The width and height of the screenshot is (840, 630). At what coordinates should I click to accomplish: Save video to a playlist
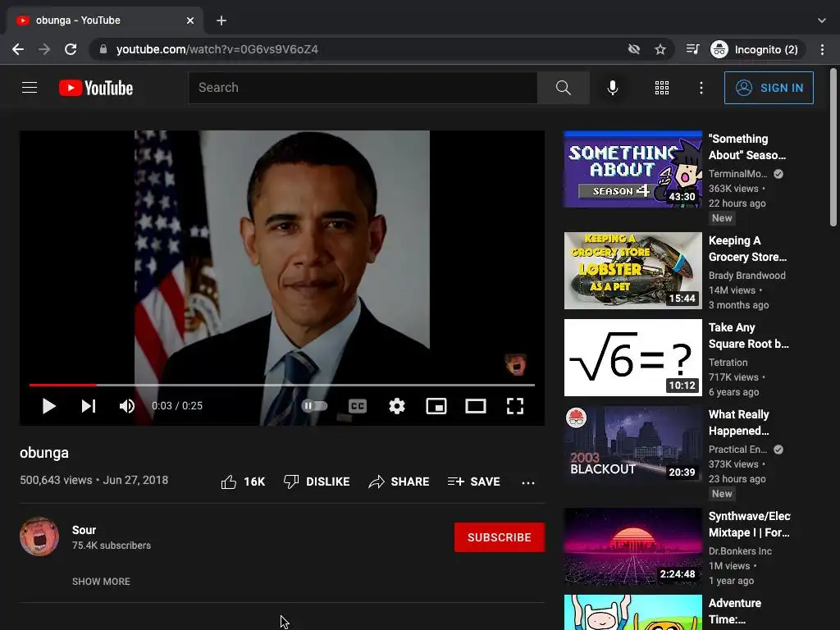474,482
